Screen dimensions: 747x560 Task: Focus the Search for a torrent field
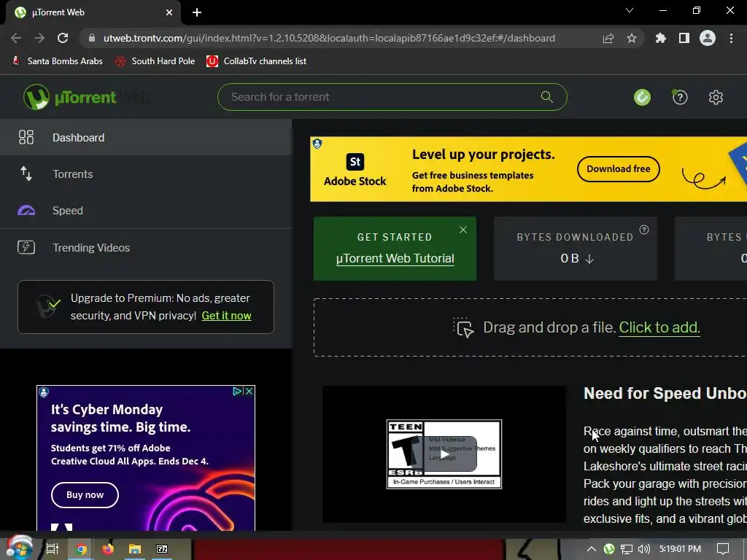pyautogui.click(x=392, y=97)
